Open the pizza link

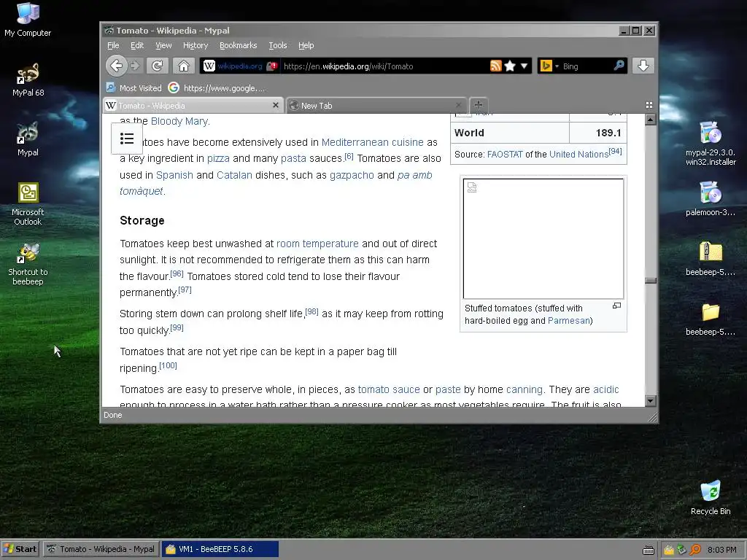click(218, 158)
